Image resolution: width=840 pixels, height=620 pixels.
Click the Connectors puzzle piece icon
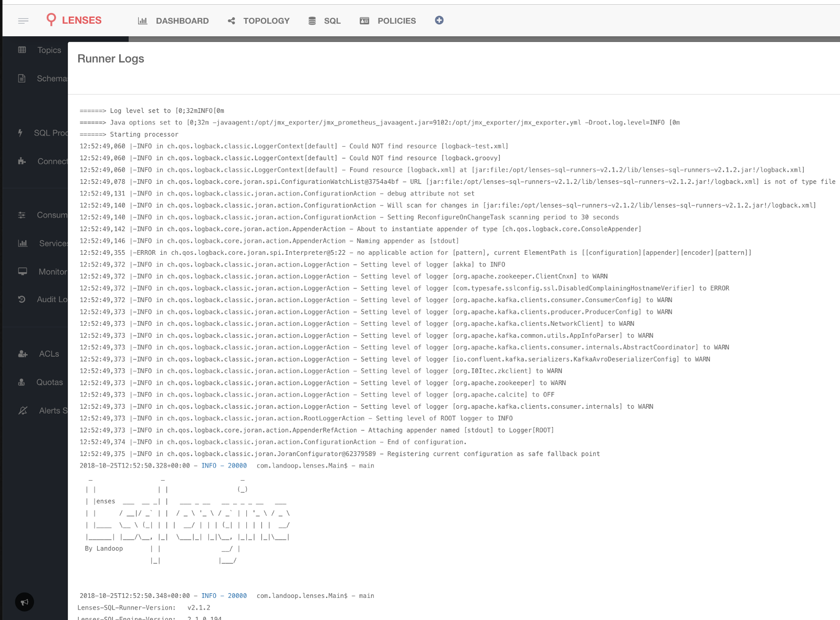pos(22,162)
